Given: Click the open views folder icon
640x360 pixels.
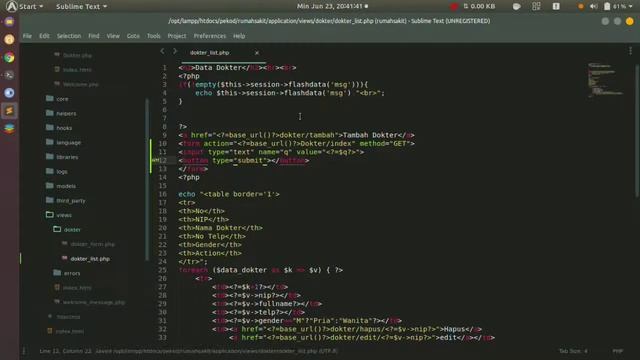Looking at the screenshot, I should [50, 214].
